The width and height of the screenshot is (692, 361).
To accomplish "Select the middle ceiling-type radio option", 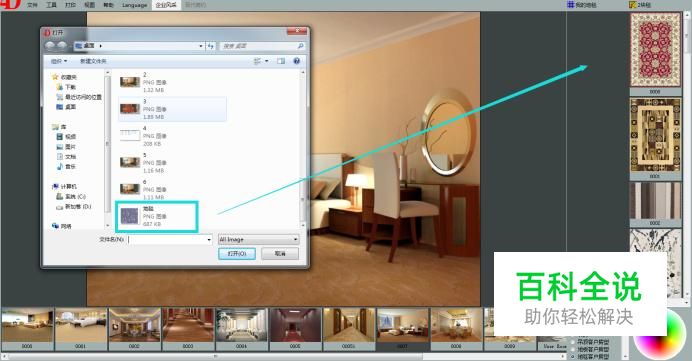I will [x=573, y=349].
